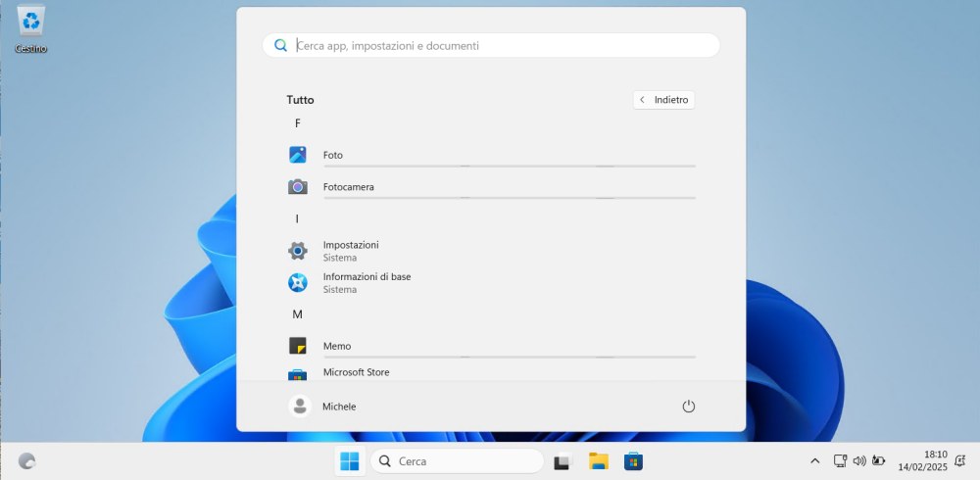Click the Windows Start button

tap(349, 461)
